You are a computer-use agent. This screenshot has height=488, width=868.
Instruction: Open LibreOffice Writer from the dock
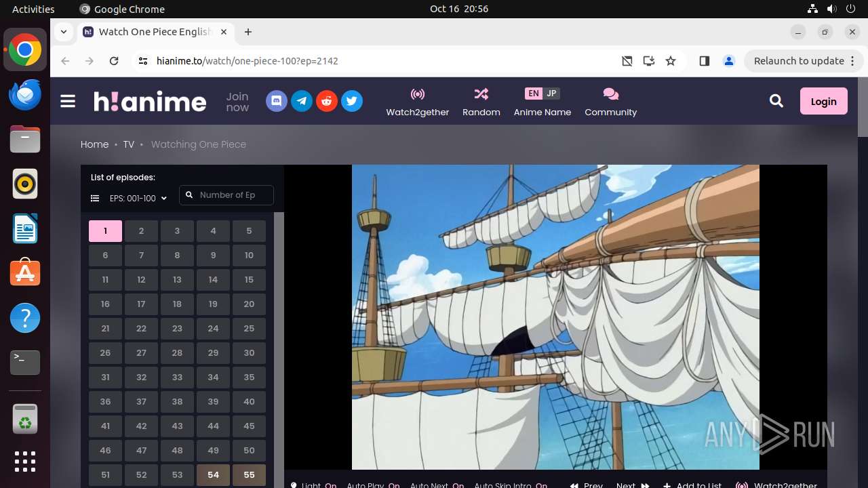tap(25, 229)
